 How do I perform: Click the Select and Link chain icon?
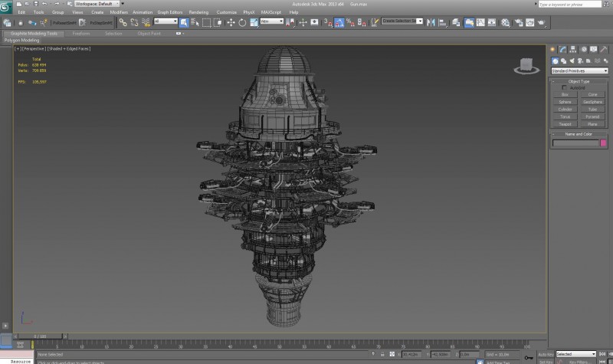[x=123, y=22]
